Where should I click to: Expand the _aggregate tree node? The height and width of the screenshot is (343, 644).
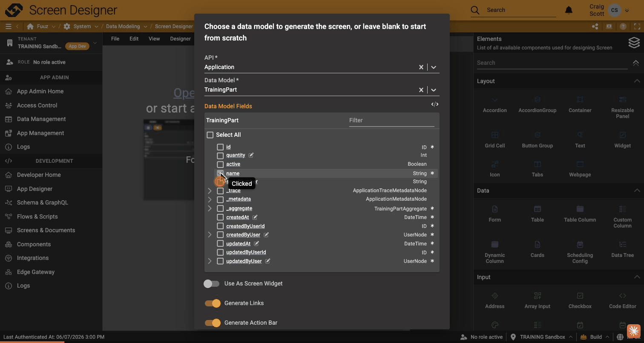[210, 208]
